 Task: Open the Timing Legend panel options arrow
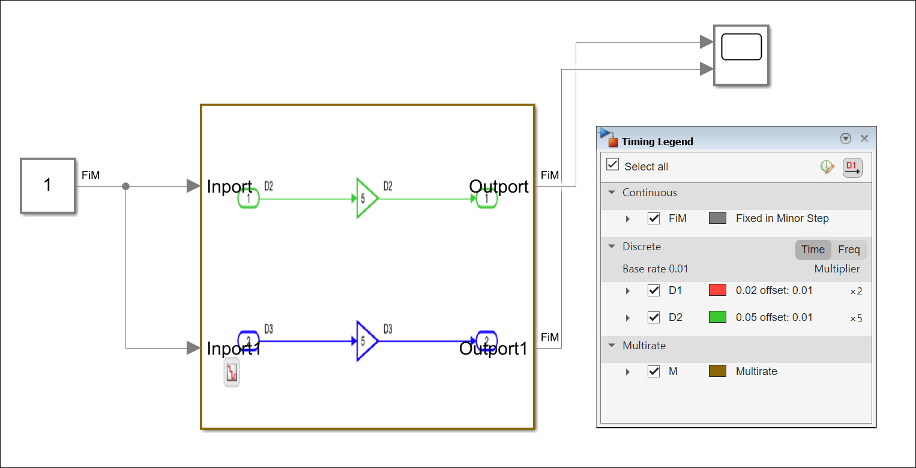tap(845, 138)
